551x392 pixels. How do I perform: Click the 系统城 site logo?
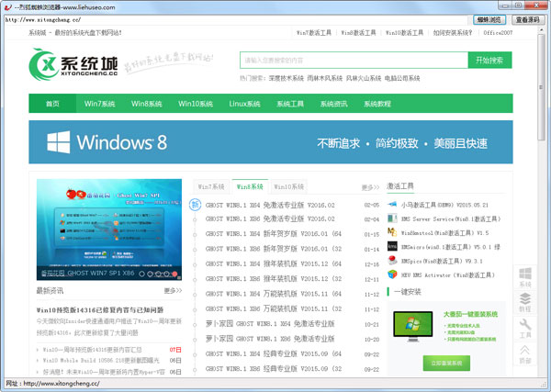tap(73, 64)
